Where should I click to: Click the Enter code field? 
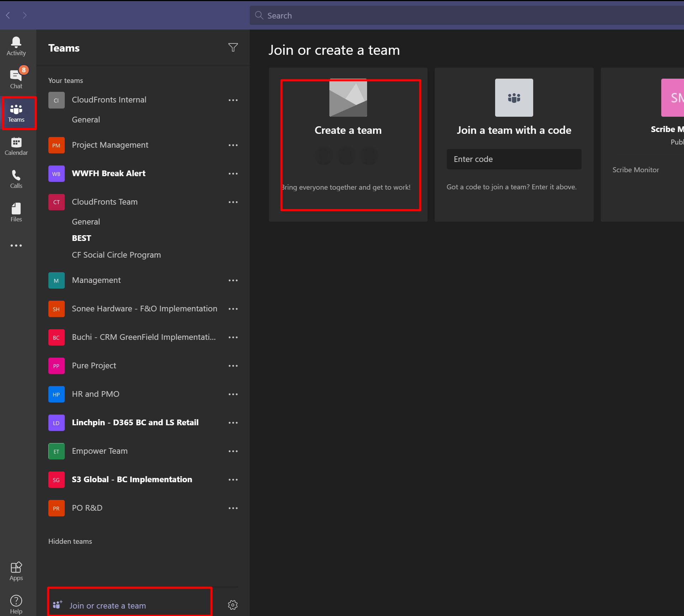click(x=513, y=159)
